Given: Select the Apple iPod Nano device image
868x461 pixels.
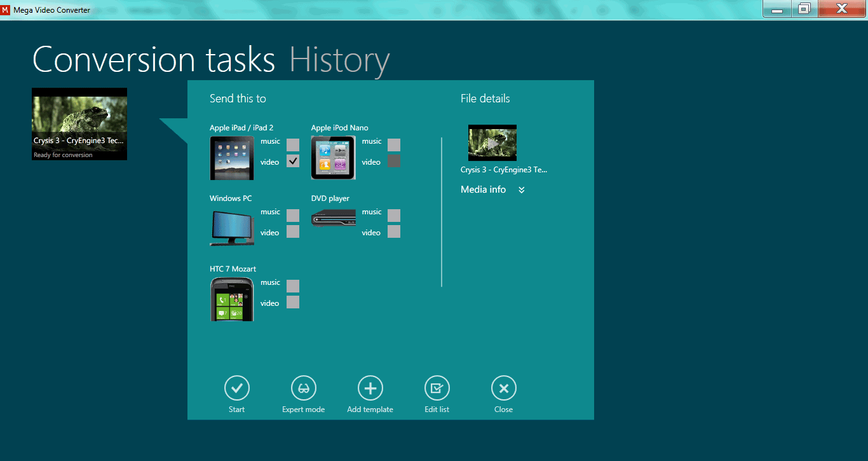Looking at the screenshot, I should pos(334,158).
